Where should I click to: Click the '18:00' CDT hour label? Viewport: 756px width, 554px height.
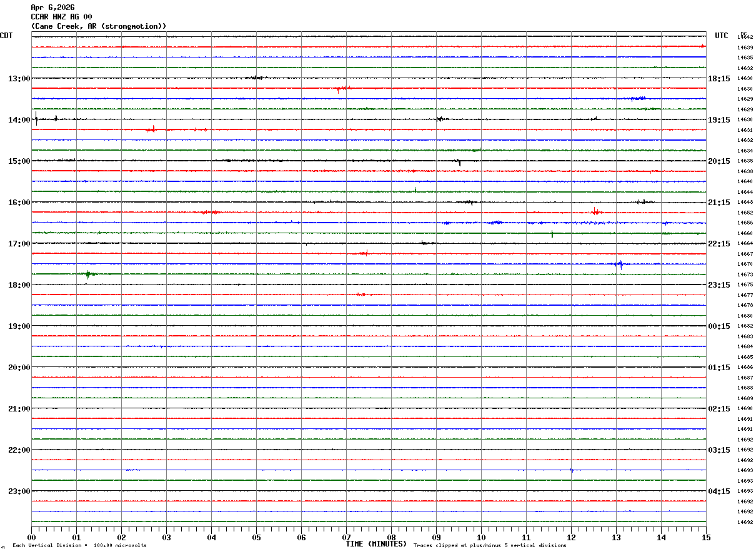point(19,285)
